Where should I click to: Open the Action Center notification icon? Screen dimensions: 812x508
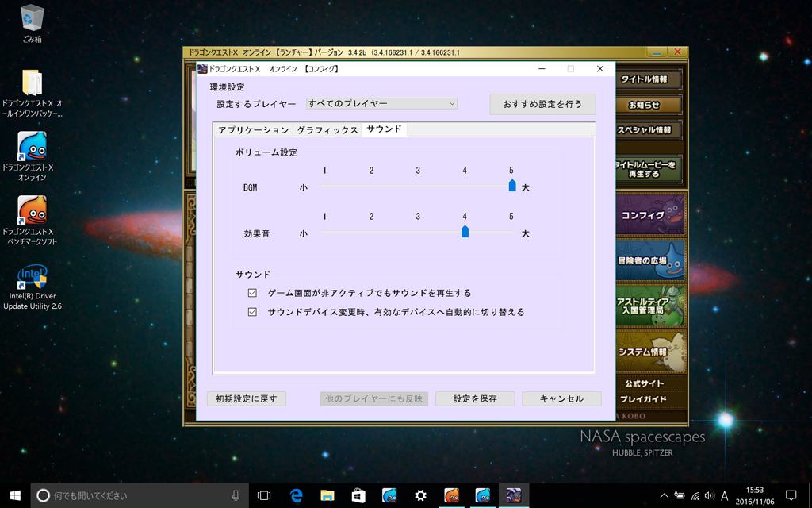click(x=791, y=495)
